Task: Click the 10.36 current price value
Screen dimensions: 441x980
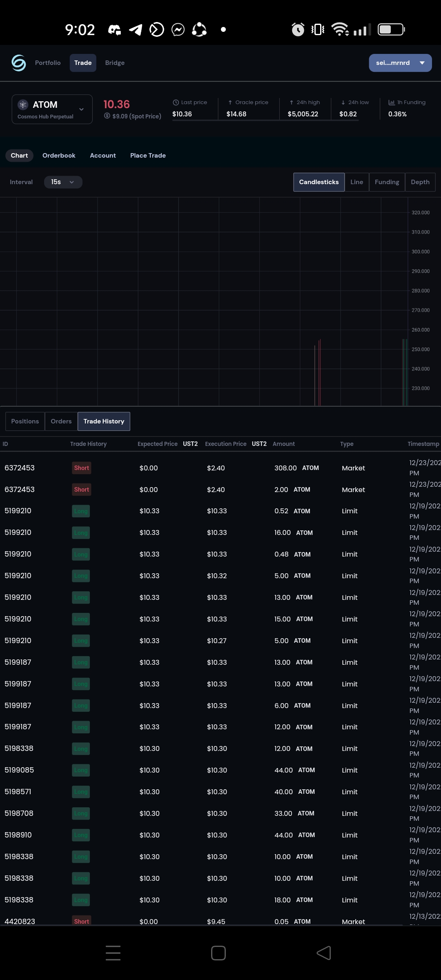Action: pyautogui.click(x=116, y=105)
